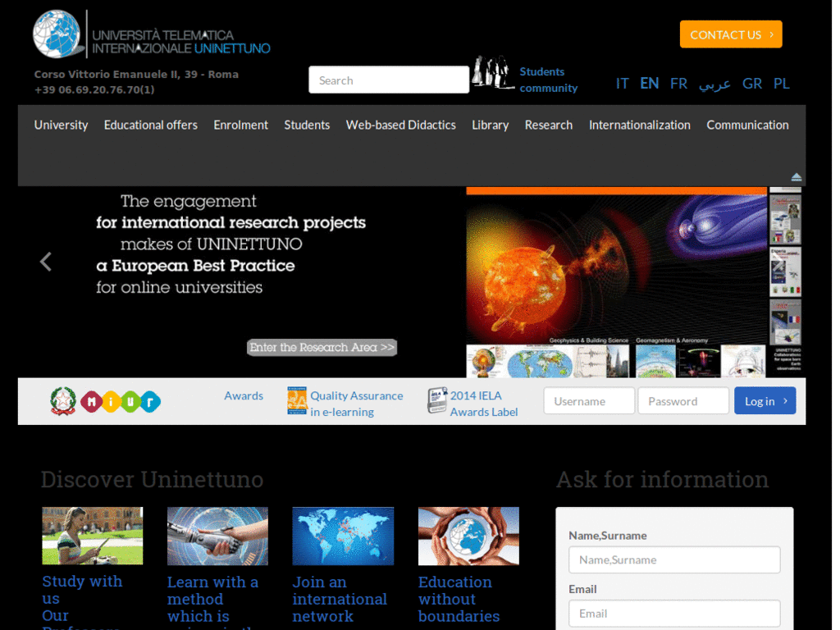Open Join an international network link

pyautogui.click(x=340, y=599)
